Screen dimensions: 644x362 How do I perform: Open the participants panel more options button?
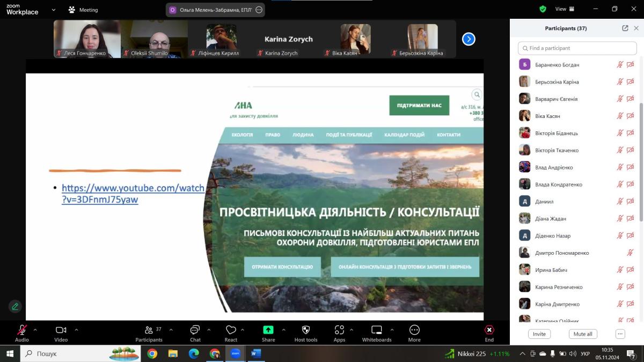click(620, 334)
